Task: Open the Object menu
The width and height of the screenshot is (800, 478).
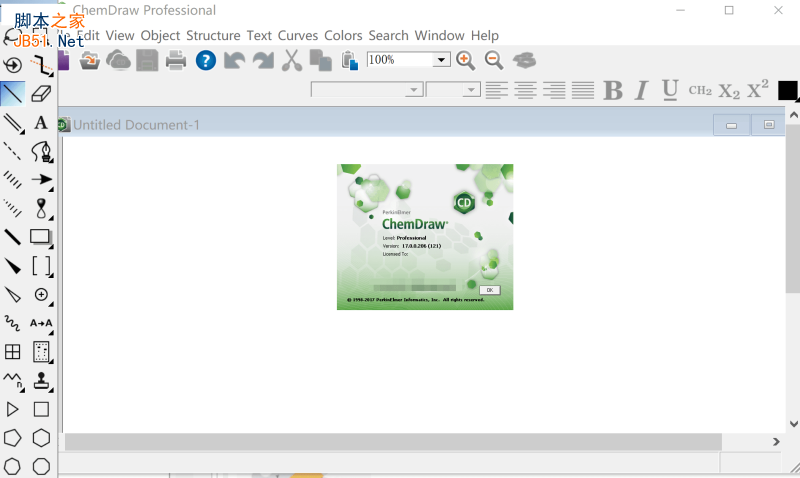Action: click(x=160, y=35)
